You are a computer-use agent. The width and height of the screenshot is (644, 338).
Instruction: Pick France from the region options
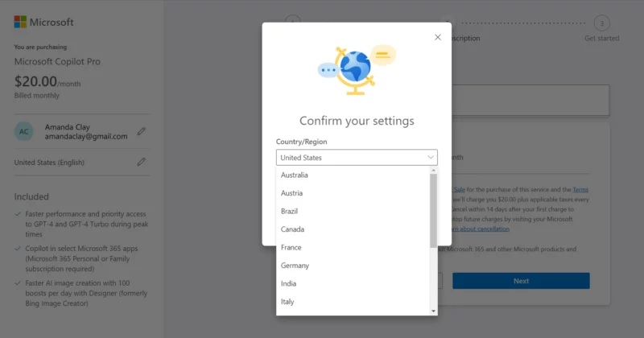353,247
